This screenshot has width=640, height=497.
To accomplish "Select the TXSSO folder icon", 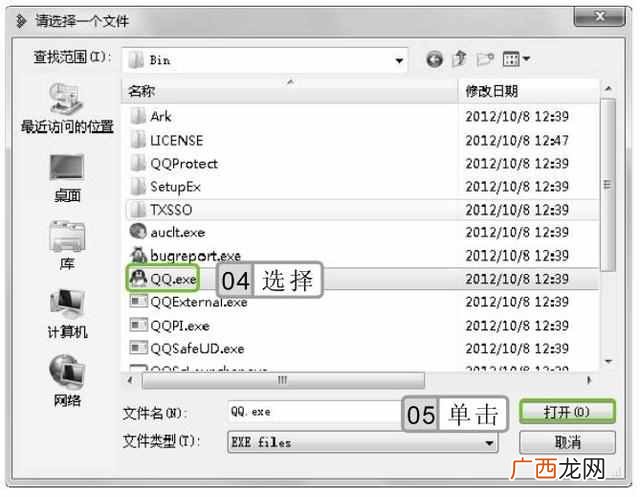I will (138, 210).
